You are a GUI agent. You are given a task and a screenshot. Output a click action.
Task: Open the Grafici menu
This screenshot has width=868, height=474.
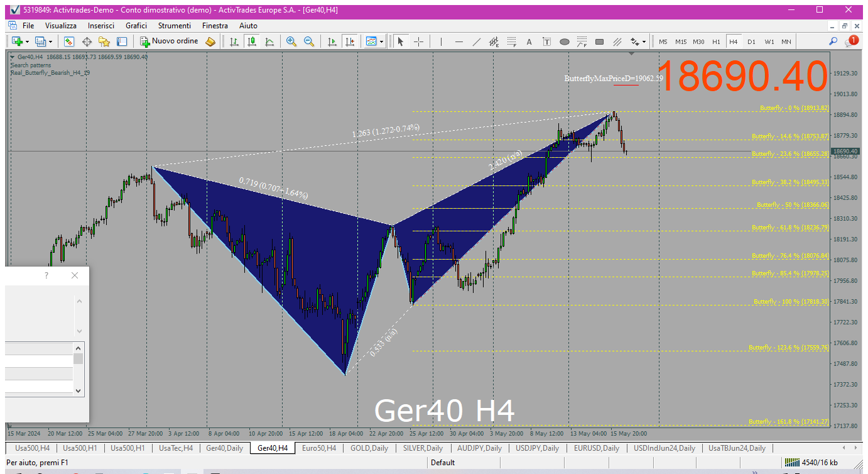coord(136,26)
